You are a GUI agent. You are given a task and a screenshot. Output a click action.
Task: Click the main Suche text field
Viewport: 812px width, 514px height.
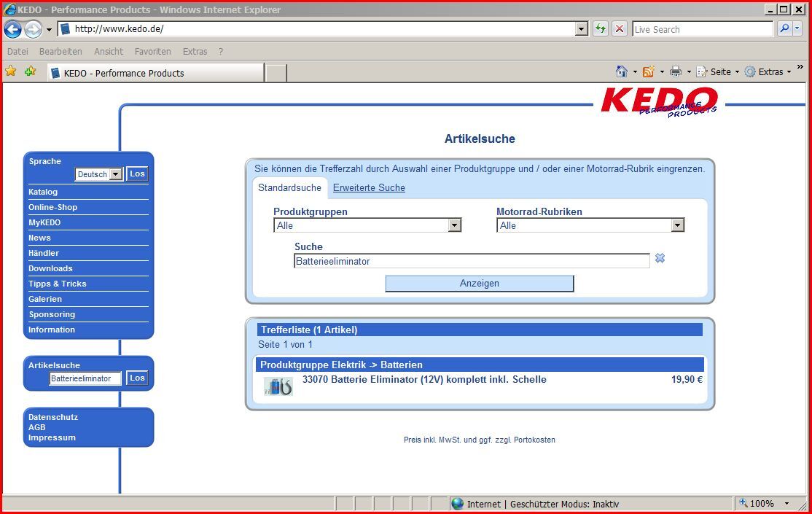pyautogui.click(x=471, y=261)
